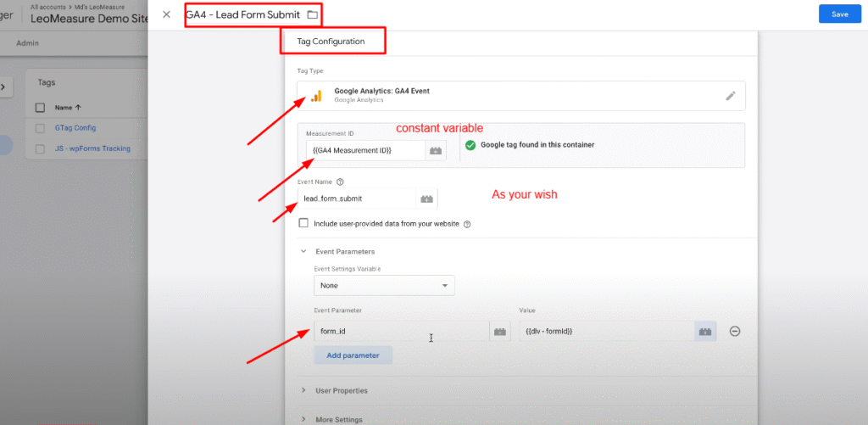Remove the form_id parameter row
The height and width of the screenshot is (425, 868).
[735, 332]
